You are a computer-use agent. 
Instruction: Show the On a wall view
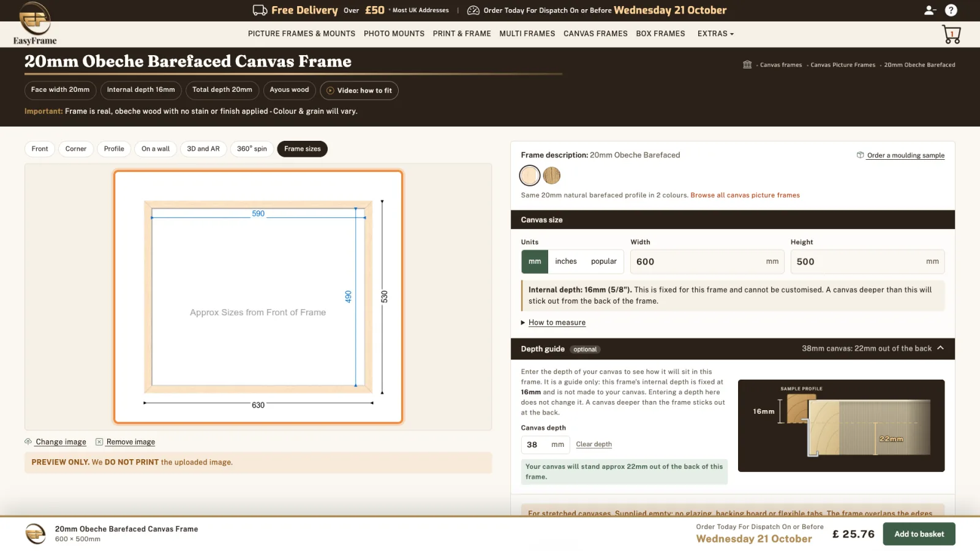click(156, 149)
